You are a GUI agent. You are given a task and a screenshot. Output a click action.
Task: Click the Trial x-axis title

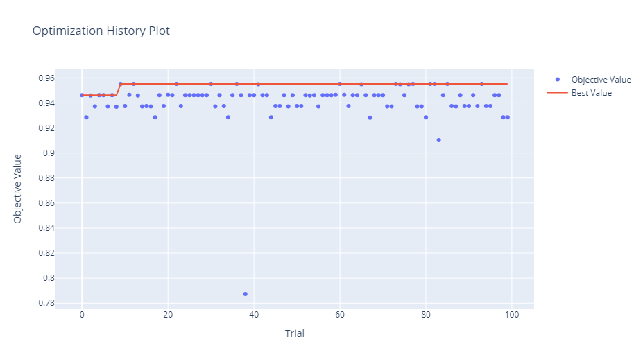pyautogui.click(x=294, y=333)
